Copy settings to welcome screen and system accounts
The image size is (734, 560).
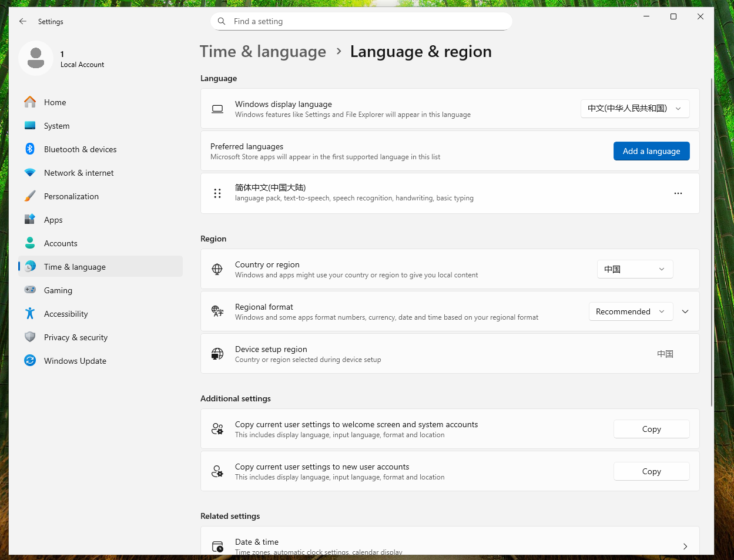(652, 429)
